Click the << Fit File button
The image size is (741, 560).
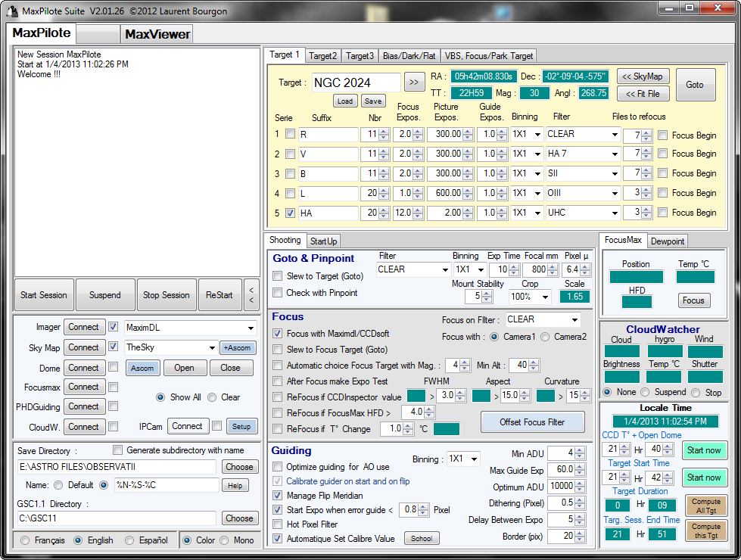pyautogui.click(x=643, y=94)
